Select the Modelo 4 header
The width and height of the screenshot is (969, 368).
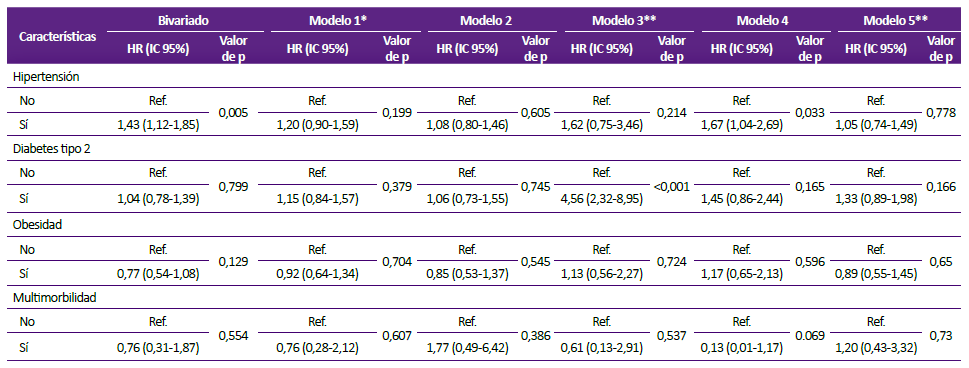pos(762,20)
